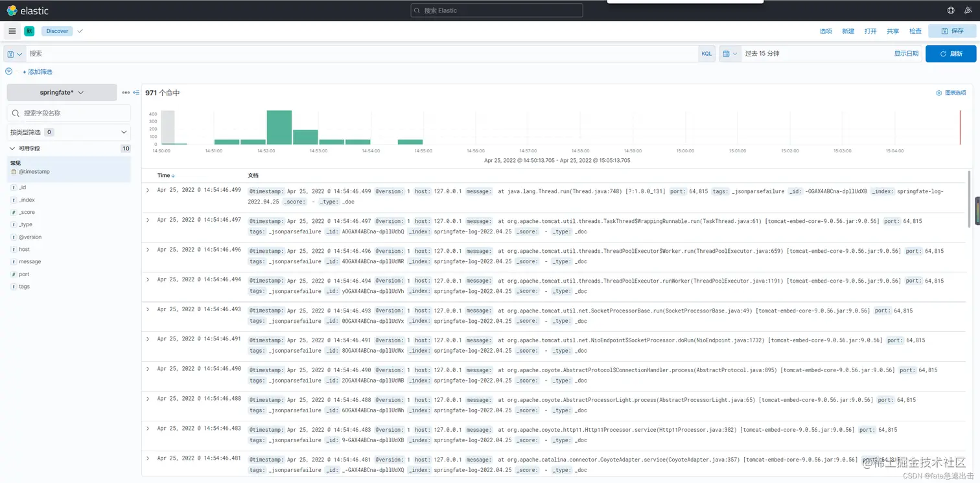Open the 打开 saved searches menu
This screenshot has width=980, height=483.
click(x=870, y=31)
